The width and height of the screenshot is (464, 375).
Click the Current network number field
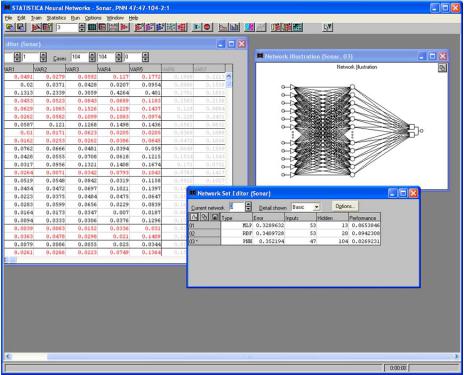click(x=237, y=207)
